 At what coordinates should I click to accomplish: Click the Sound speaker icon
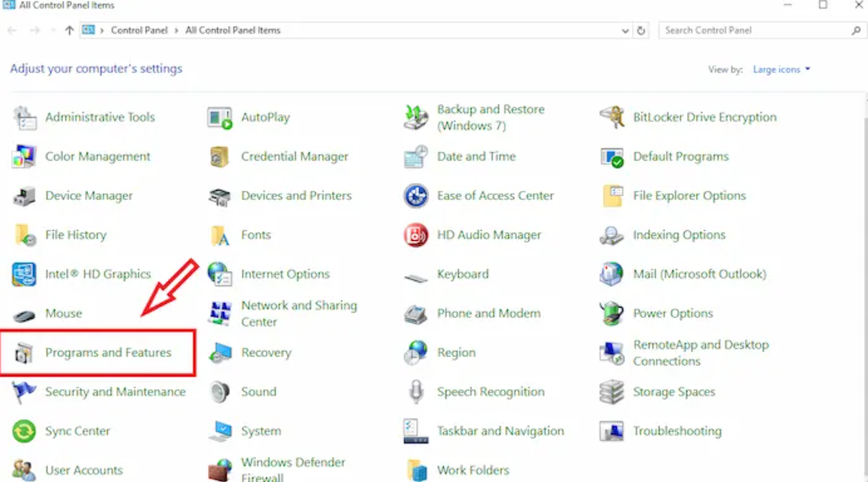pyautogui.click(x=220, y=392)
